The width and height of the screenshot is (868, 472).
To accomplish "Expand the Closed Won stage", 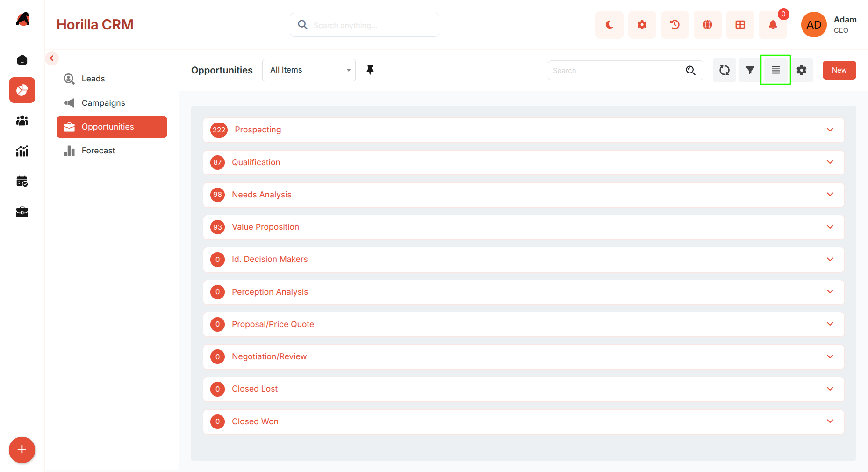I will [524, 421].
